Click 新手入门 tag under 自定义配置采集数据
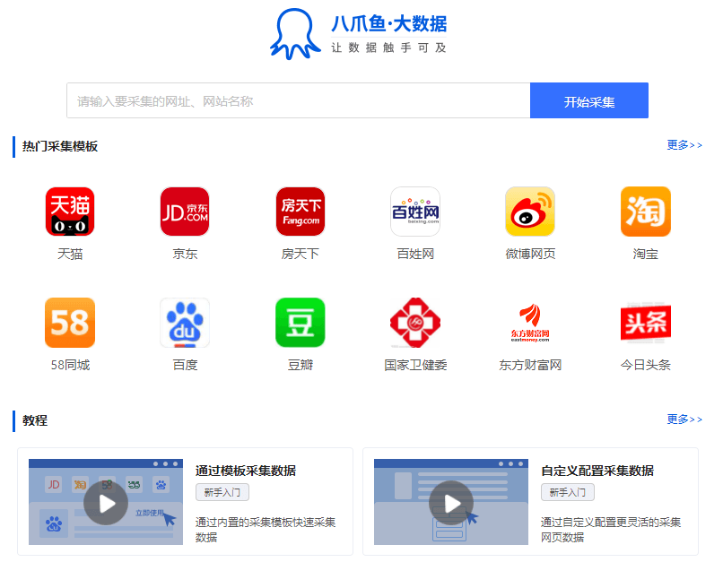Viewport: 723px width, 588px height. [568, 492]
